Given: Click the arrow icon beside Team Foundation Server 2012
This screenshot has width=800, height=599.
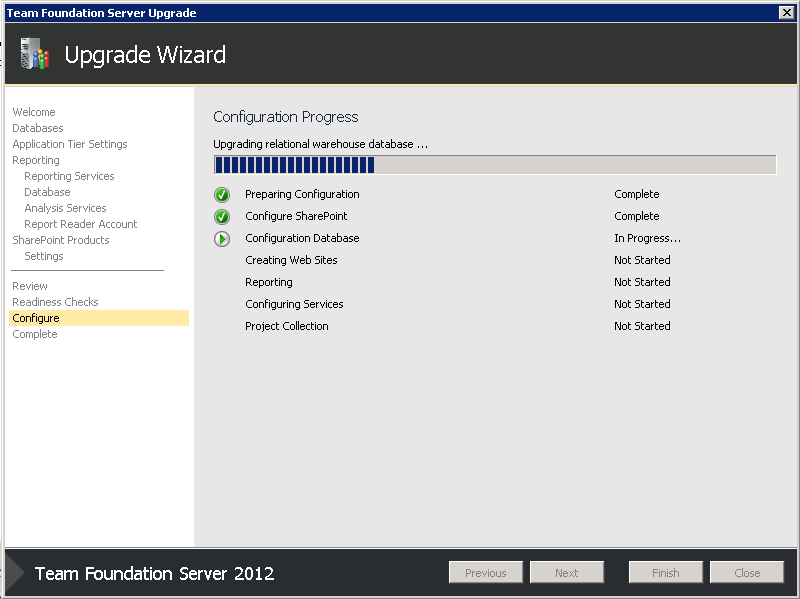Looking at the screenshot, I should point(15,573).
